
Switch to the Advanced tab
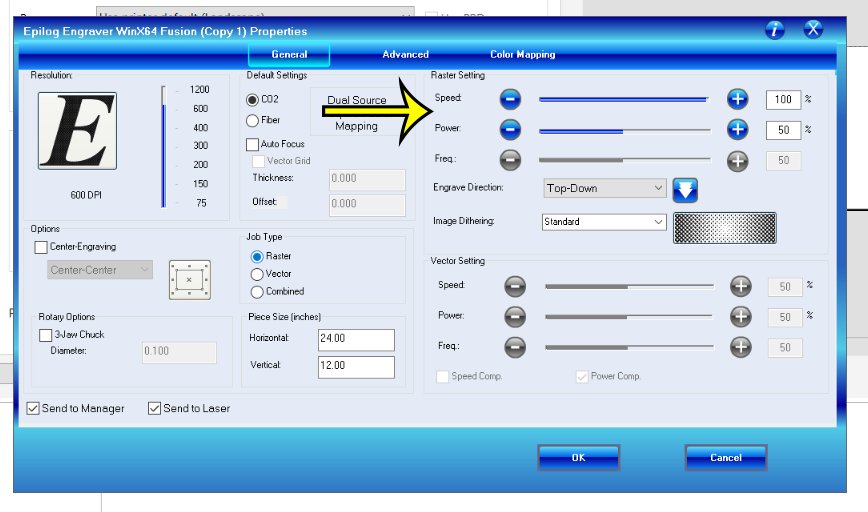tap(405, 54)
